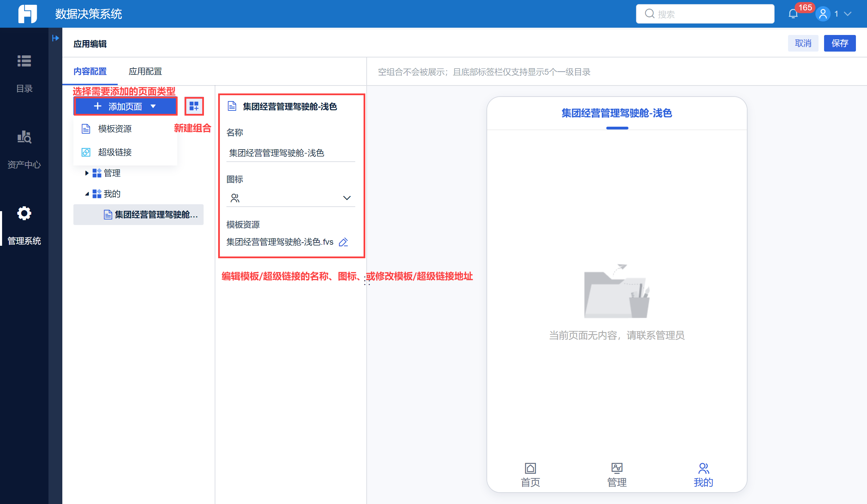
Task: Click the new group grid icon
Action: point(194,106)
